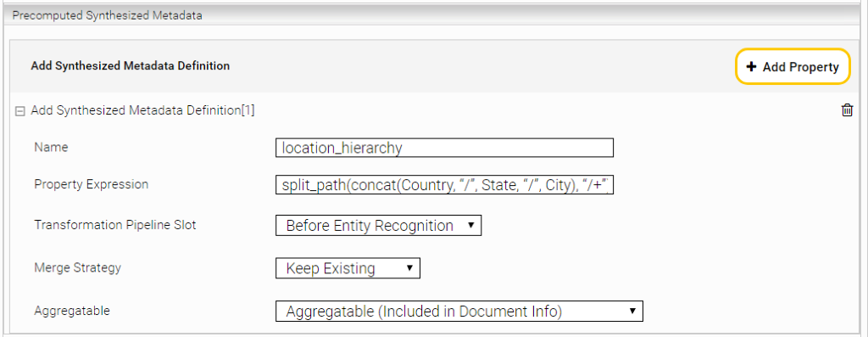868x337 pixels.
Task: Click the Aggregatable field label
Action: tap(72, 311)
